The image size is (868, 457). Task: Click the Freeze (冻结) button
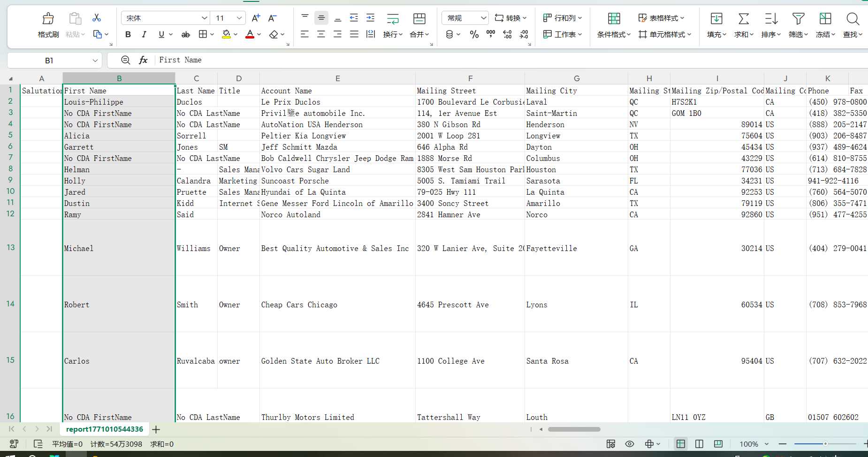825,24
